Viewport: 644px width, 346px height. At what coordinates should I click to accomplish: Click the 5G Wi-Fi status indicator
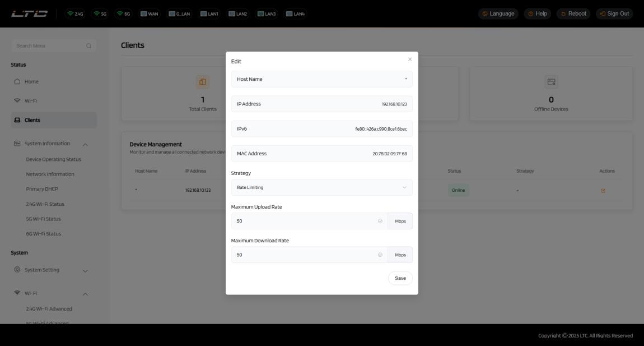(100, 14)
